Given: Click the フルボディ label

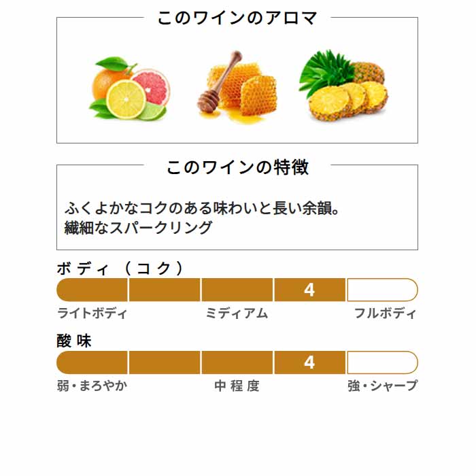Looking at the screenshot, I should pos(385,313).
